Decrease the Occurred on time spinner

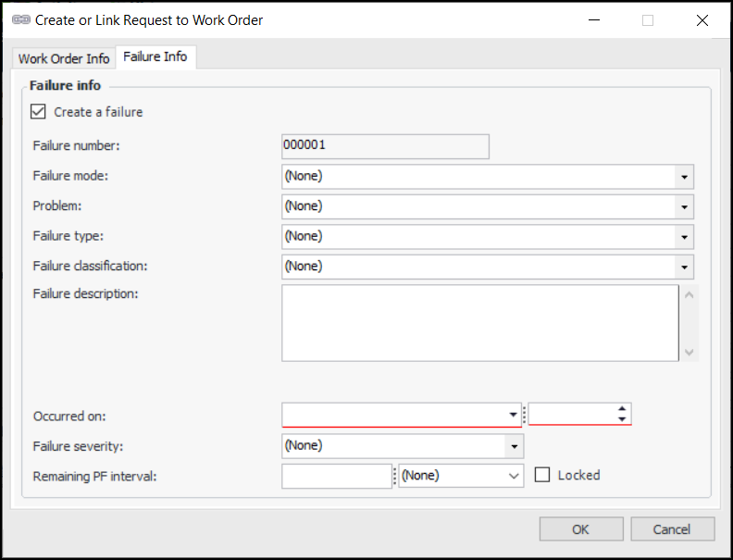[623, 419]
